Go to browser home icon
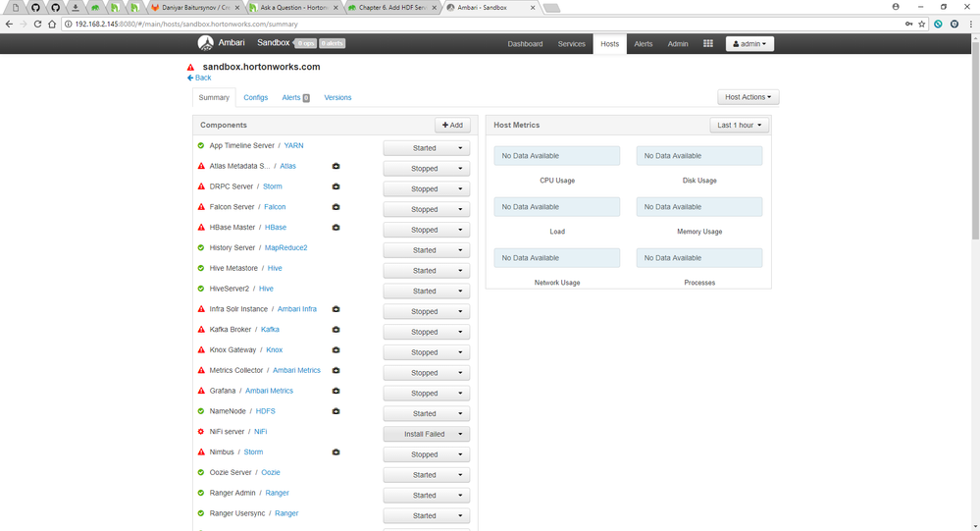The image size is (980, 531). point(52,24)
